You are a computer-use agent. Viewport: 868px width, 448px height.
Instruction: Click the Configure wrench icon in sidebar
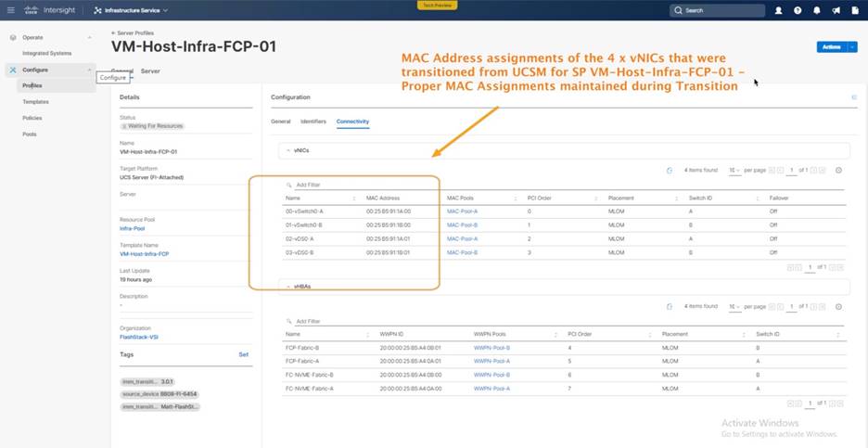click(13, 70)
